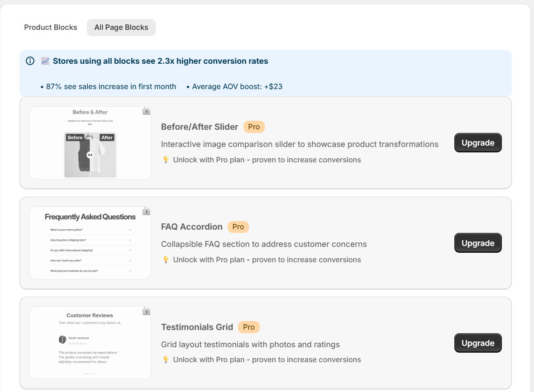This screenshot has width=534, height=392.
Task: Switch to the Product Blocks tab
Action: (x=51, y=28)
